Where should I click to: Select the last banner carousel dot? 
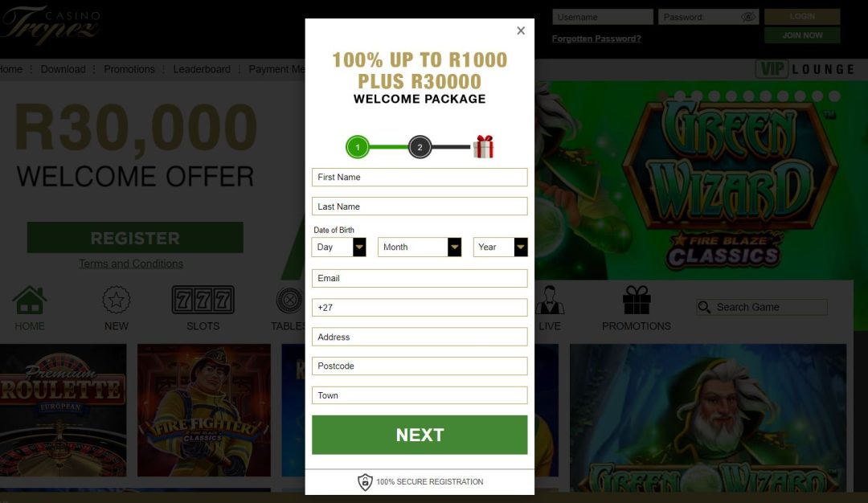coord(835,96)
